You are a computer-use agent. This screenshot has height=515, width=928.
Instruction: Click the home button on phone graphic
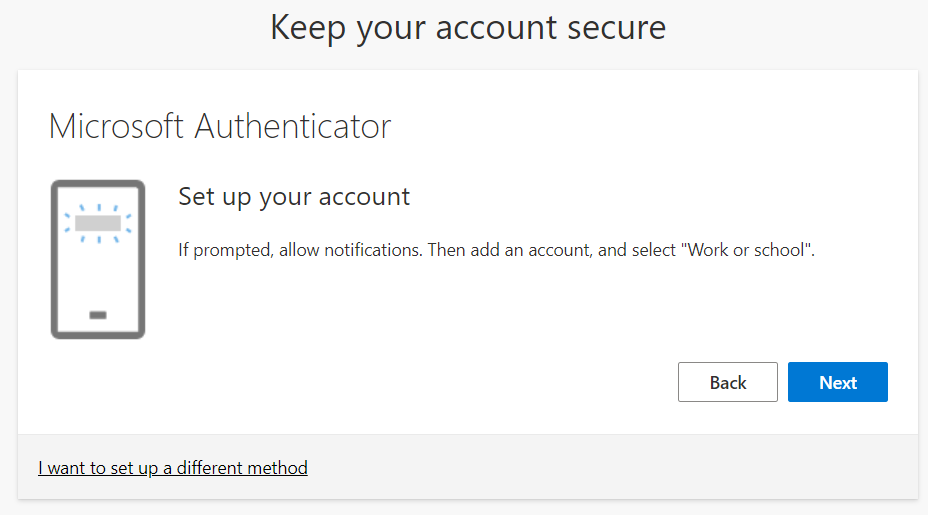[98, 315]
